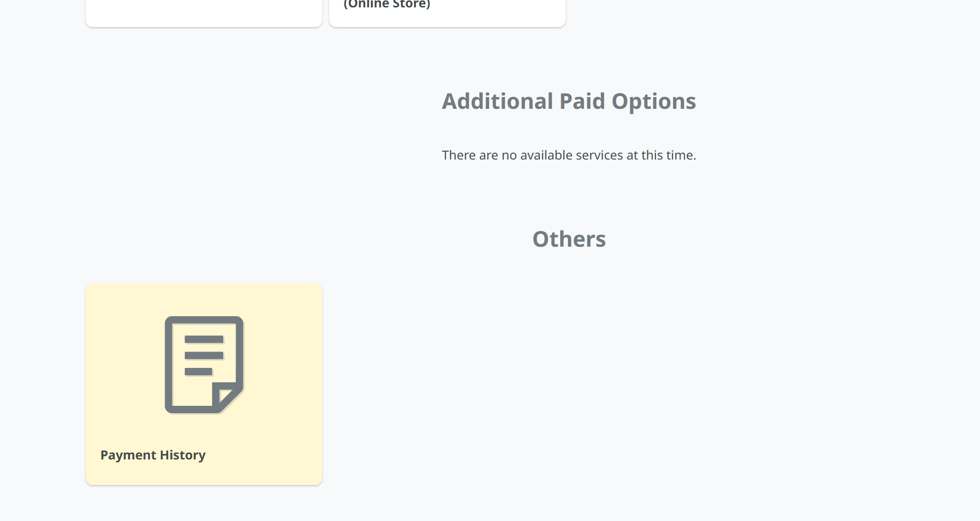
Task: Click the top text line in the document icon
Action: click(x=203, y=339)
